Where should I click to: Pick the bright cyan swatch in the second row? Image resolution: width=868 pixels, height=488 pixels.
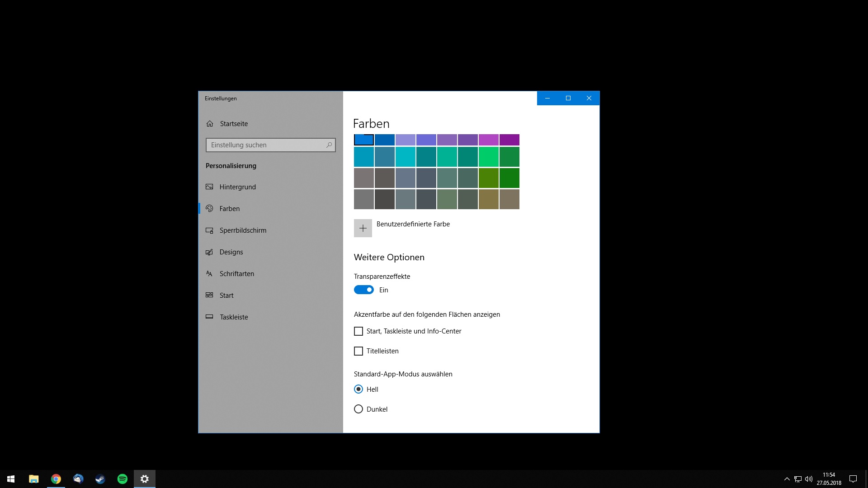(406, 157)
